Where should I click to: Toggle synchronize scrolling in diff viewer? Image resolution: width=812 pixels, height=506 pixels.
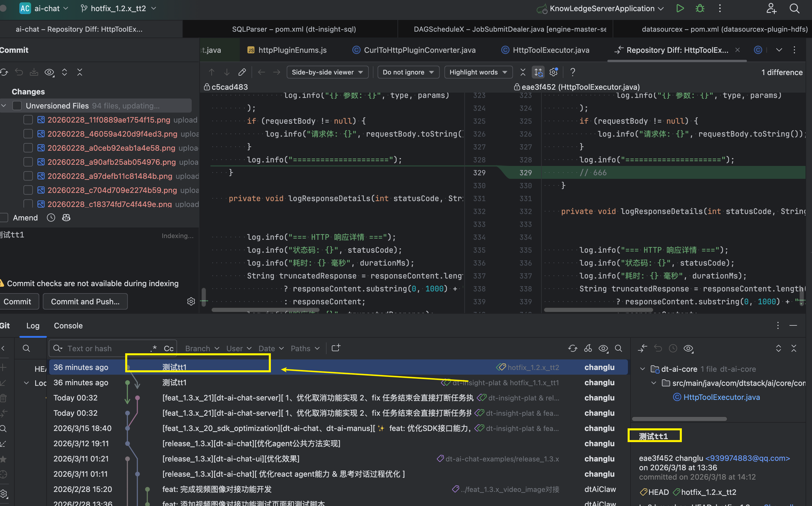click(538, 72)
